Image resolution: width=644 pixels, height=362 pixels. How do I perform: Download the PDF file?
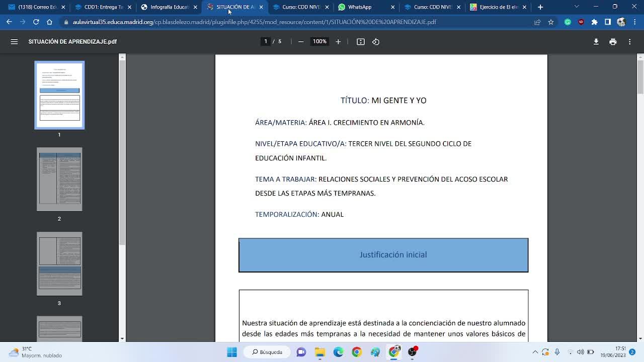596,42
